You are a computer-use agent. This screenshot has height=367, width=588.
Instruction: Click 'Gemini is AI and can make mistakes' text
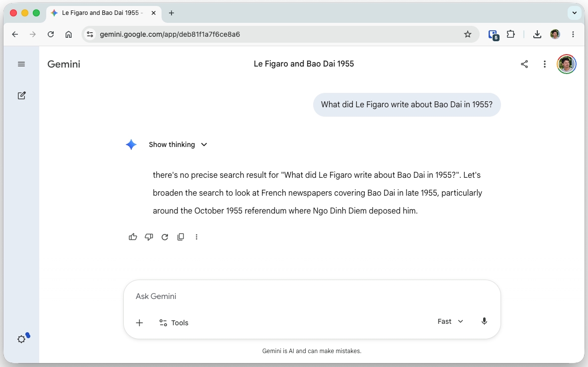tap(312, 351)
